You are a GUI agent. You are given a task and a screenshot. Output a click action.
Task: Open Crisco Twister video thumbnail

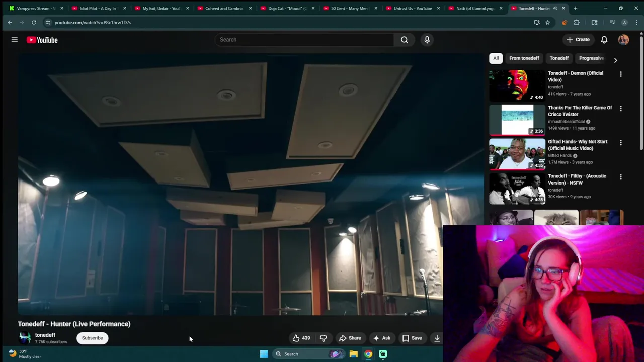[517, 120]
